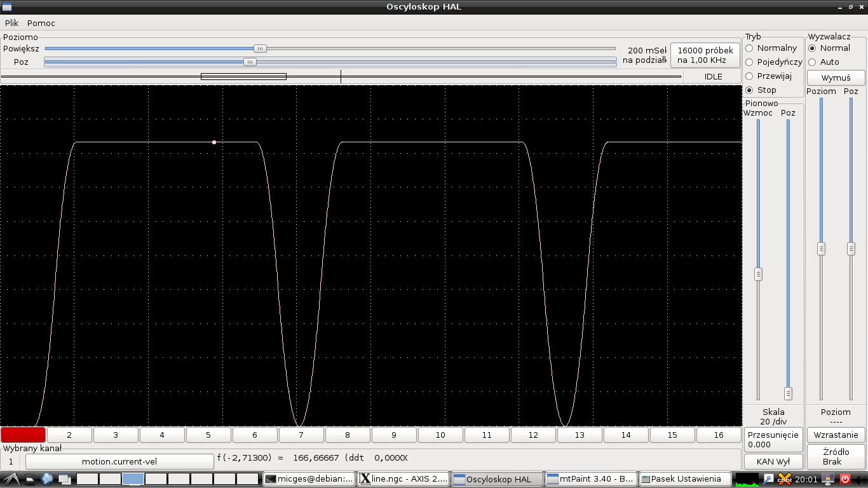Click the Wymuś trigger button
868x488 pixels.
[x=836, y=78]
